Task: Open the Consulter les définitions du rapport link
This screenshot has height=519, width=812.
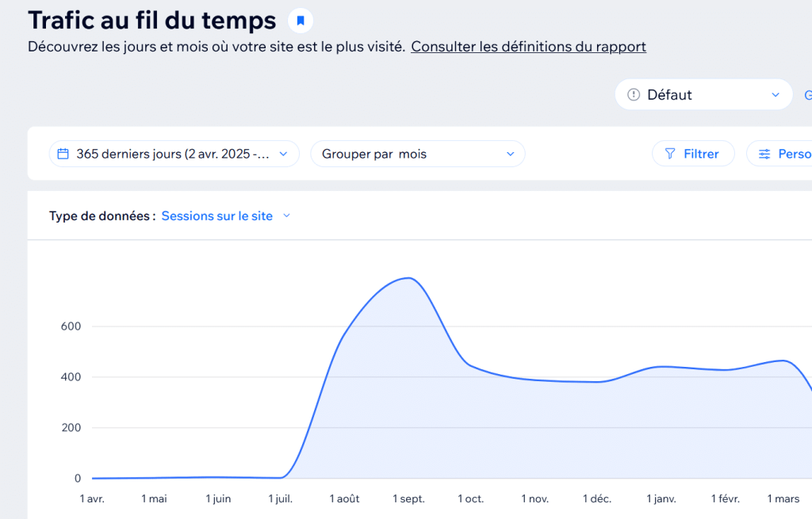Action: click(528, 47)
